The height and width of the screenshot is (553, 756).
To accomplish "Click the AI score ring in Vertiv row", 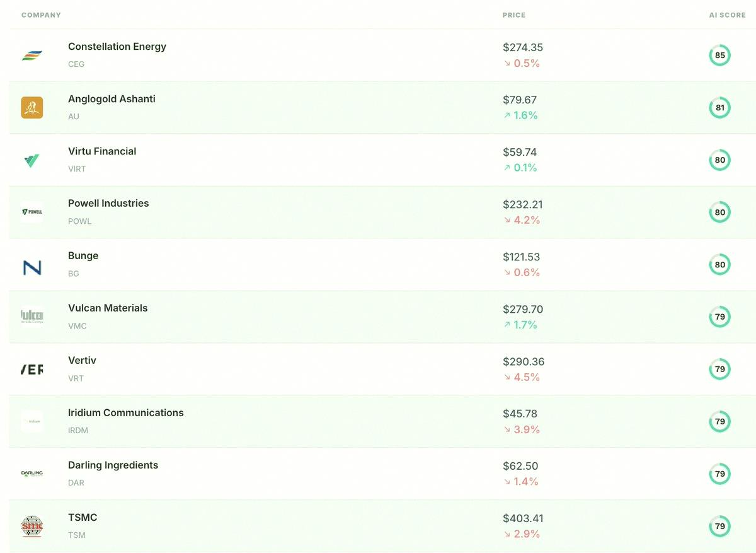I will click(x=720, y=370).
